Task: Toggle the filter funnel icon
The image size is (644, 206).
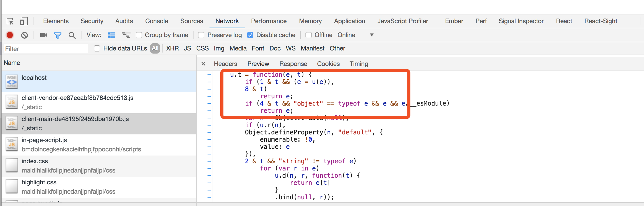Action: coord(58,35)
